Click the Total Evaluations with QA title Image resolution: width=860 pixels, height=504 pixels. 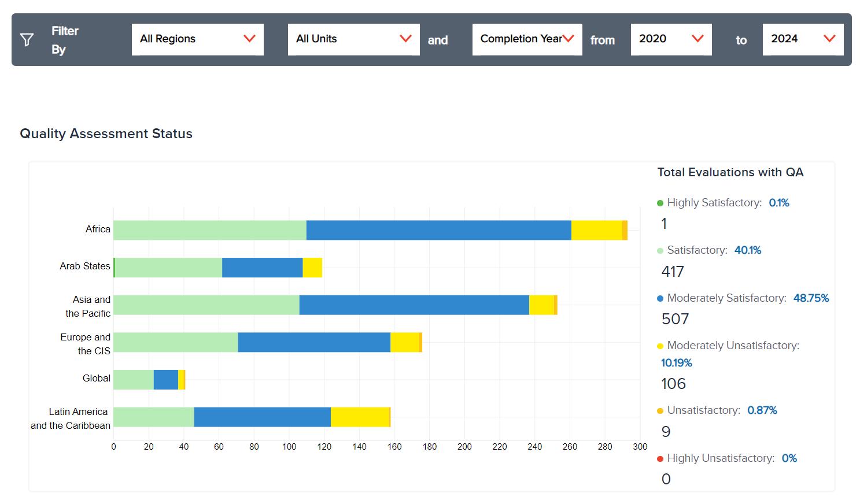pos(730,172)
